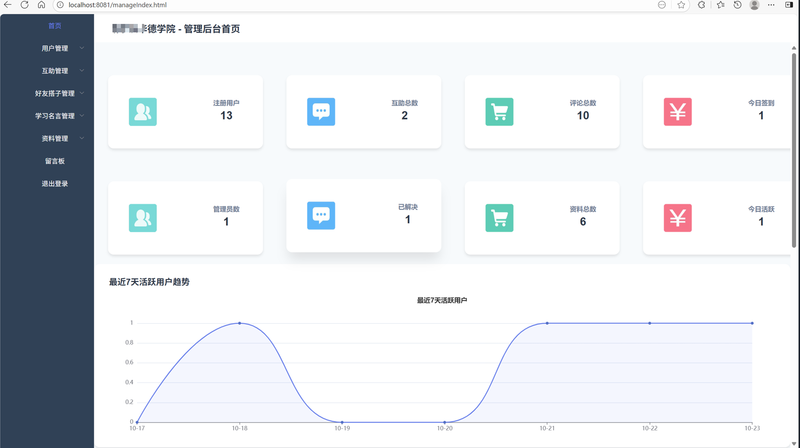Click the 10-18 data point on chart
Screen dimensions: 800x448
point(239,323)
